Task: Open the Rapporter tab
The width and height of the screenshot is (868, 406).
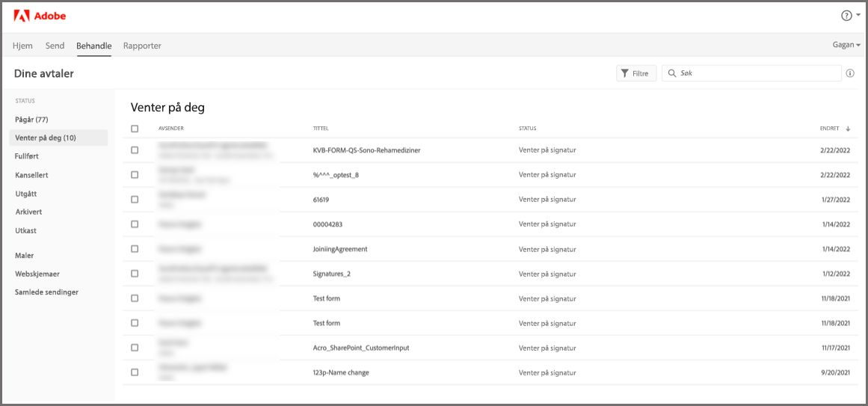Action: coord(142,46)
